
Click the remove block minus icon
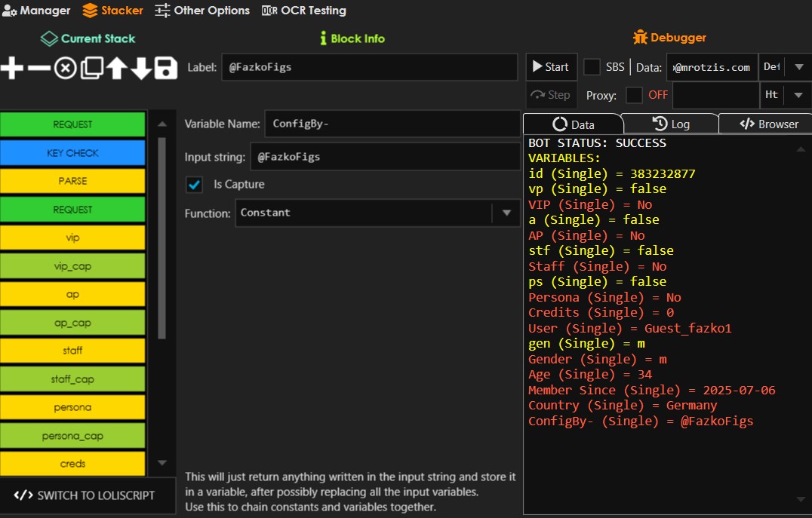click(38, 68)
